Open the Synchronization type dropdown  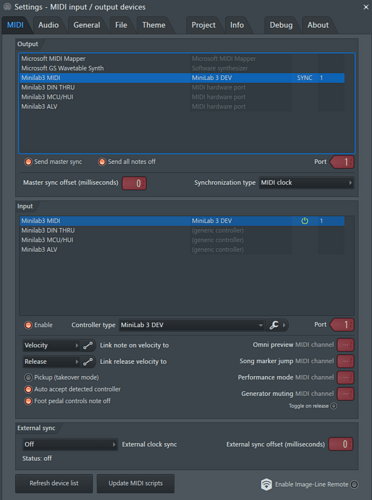(306, 183)
